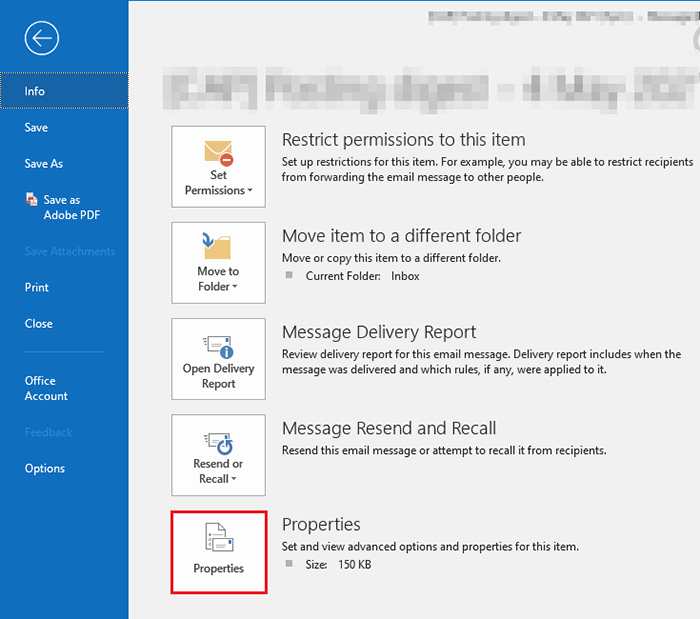Screen dimensions: 700x619
Task: Open the Print page
Action: click(36, 288)
